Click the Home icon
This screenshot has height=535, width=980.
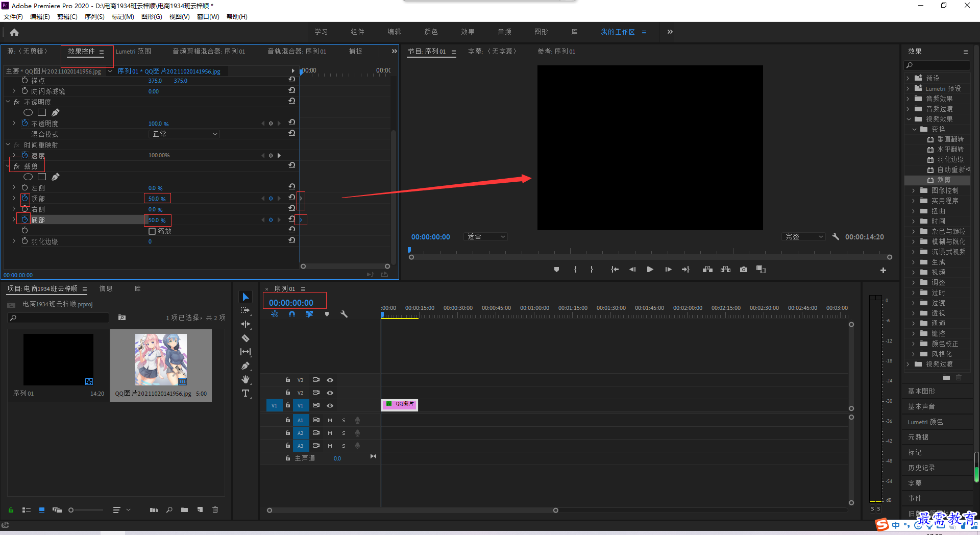[x=14, y=32]
